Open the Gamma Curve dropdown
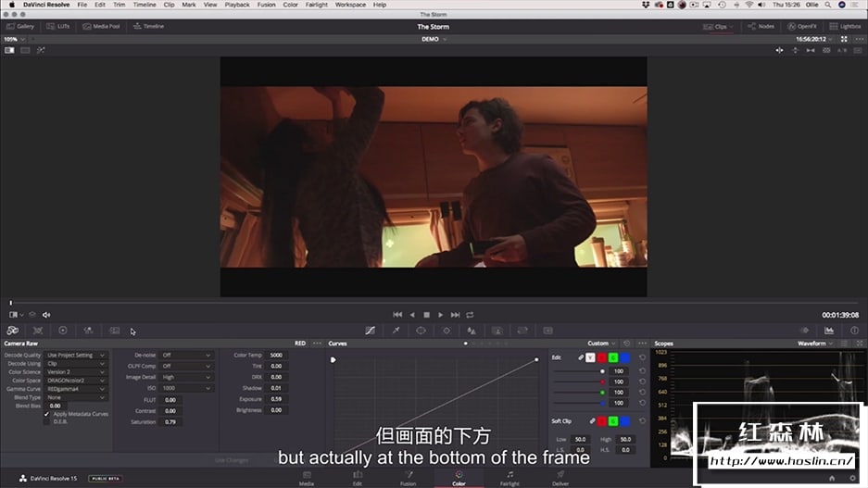This screenshot has width=868, height=488. (x=76, y=389)
